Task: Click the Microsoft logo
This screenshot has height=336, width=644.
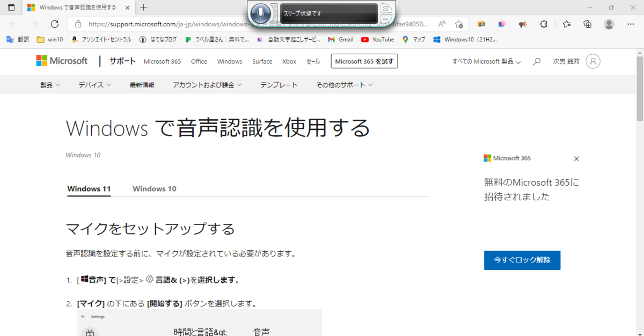Action: (x=62, y=61)
